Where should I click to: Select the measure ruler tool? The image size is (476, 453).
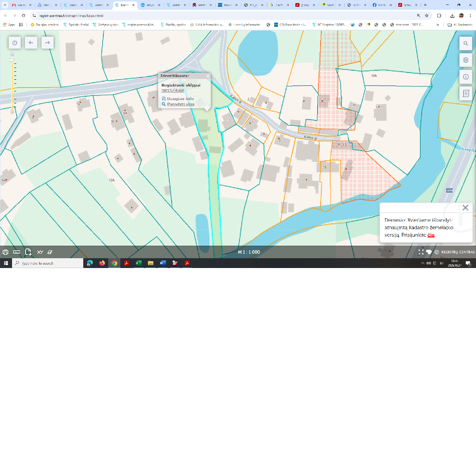[x=17, y=252]
